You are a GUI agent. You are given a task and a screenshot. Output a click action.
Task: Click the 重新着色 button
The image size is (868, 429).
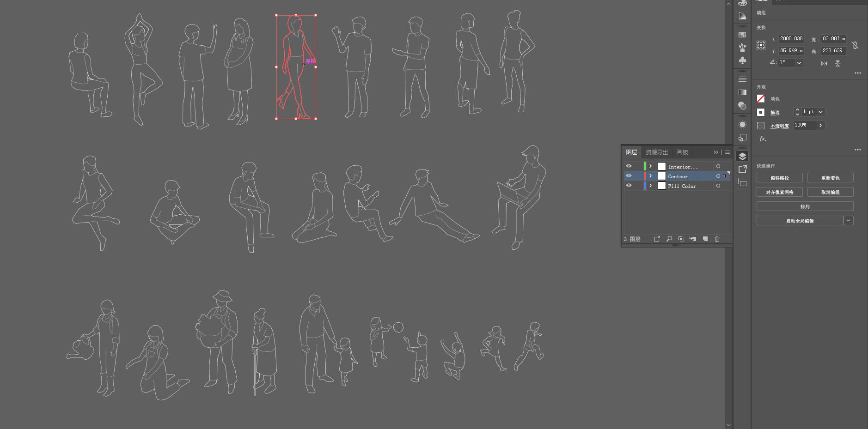830,178
